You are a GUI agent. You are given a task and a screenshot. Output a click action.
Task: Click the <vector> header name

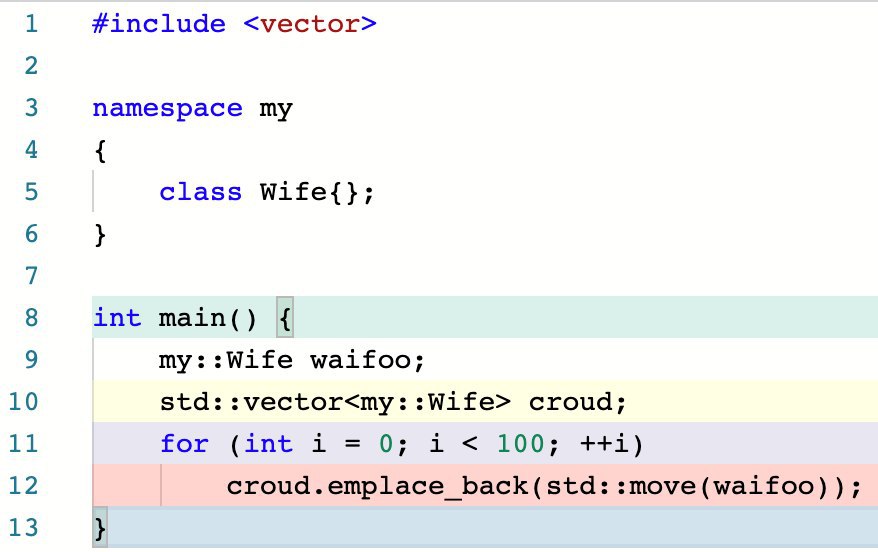click(310, 24)
